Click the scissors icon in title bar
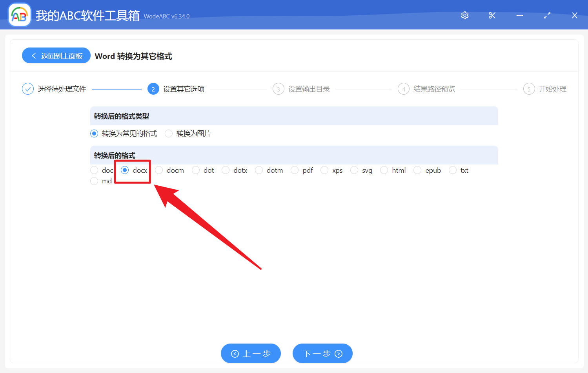 point(492,15)
